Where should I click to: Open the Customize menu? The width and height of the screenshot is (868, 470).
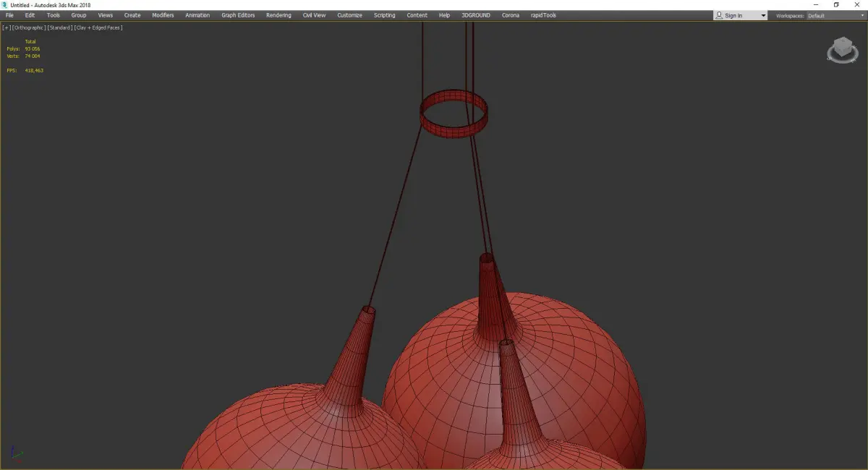coord(349,15)
